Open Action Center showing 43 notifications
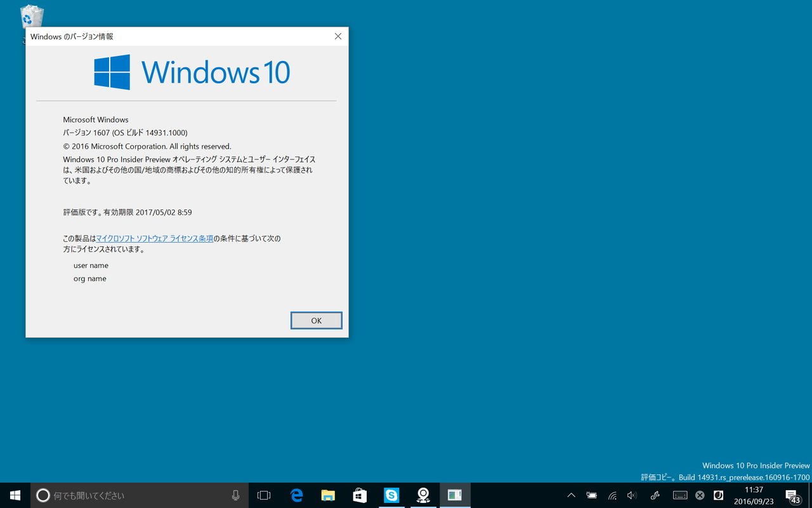This screenshot has height=508, width=812. (x=792, y=495)
